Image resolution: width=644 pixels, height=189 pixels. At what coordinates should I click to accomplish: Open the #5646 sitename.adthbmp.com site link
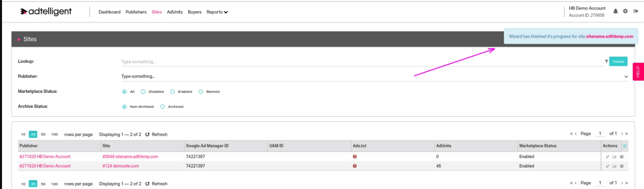pos(131,156)
